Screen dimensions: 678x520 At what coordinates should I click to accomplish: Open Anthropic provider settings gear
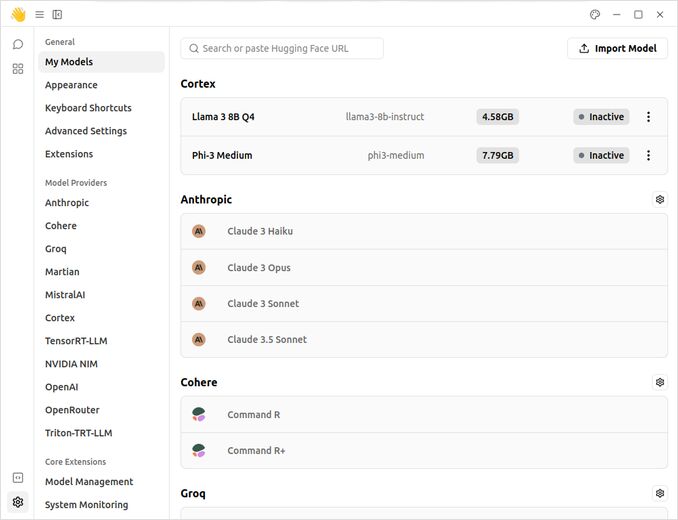(660, 199)
